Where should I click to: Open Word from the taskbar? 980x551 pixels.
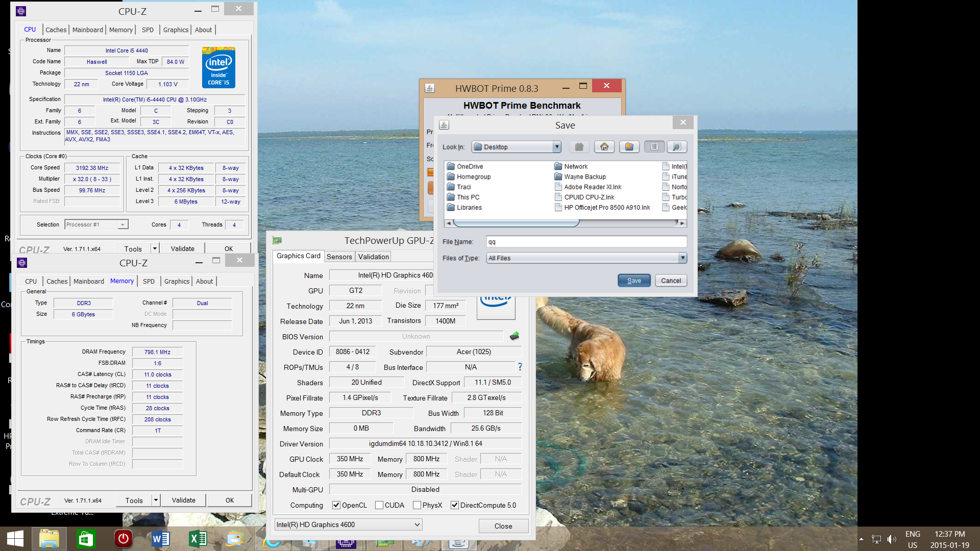160,539
